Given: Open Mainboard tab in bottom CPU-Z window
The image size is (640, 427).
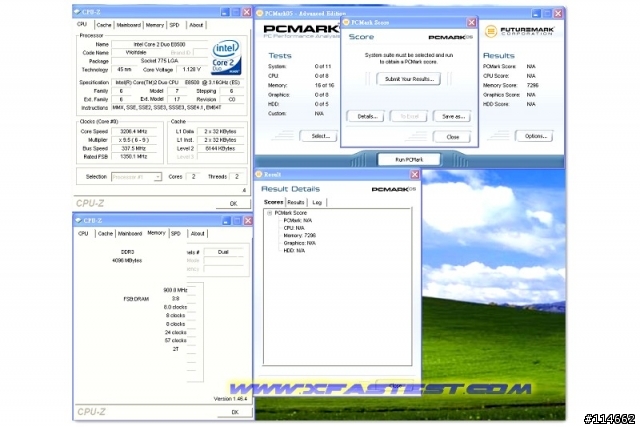Looking at the screenshot, I should 130,234.
